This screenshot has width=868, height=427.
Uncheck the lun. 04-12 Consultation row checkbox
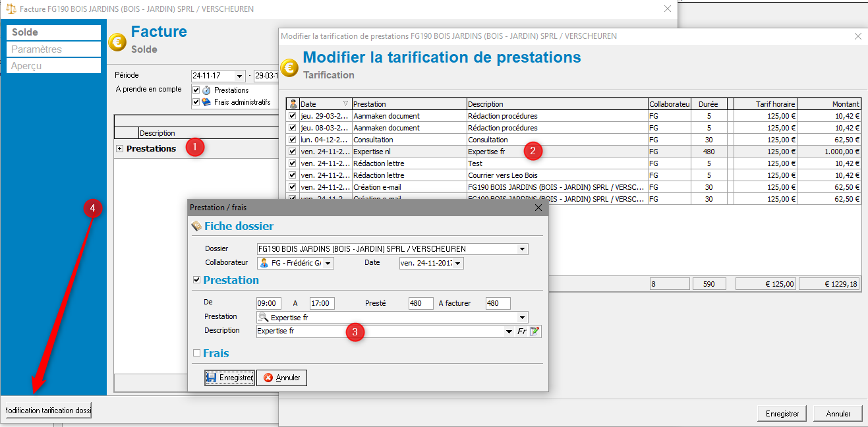coord(293,140)
